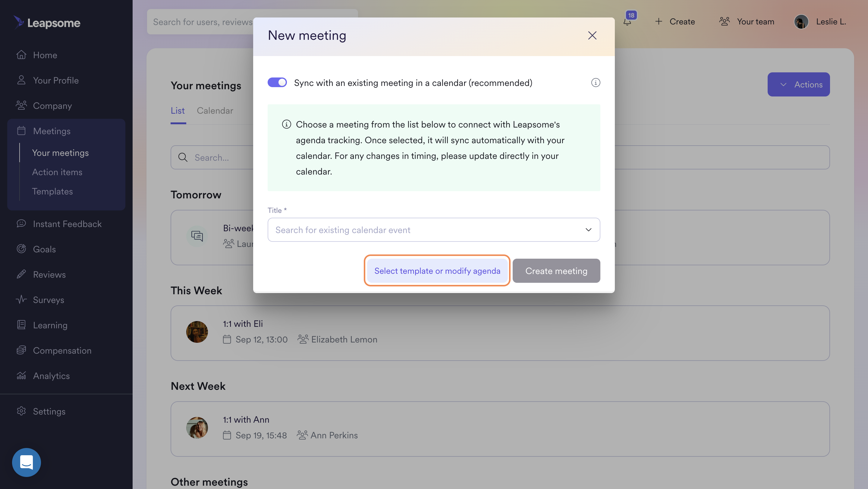Click the Compensation coins icon
The height and width of the screenshot is (489, 868).
click(21, 350)
